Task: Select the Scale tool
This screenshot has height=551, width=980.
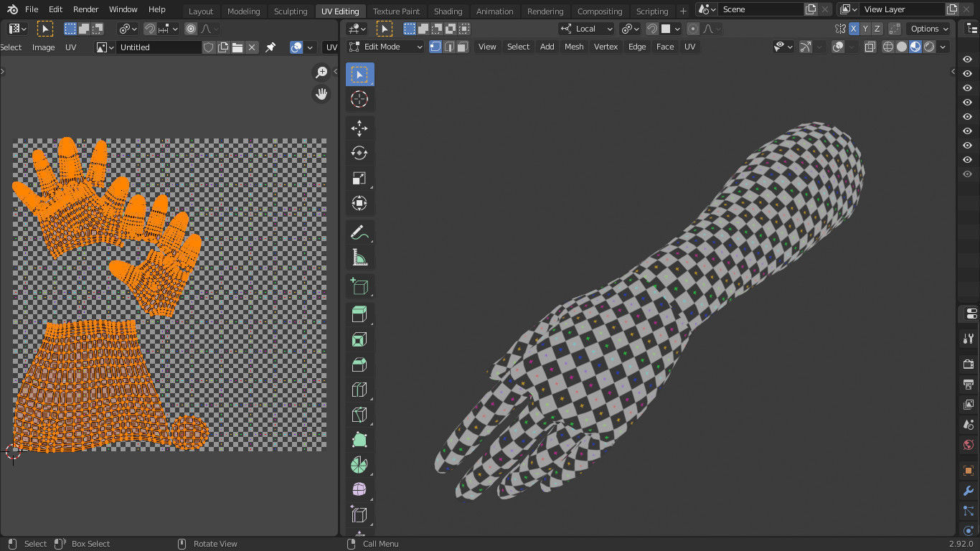Action: 359,178
